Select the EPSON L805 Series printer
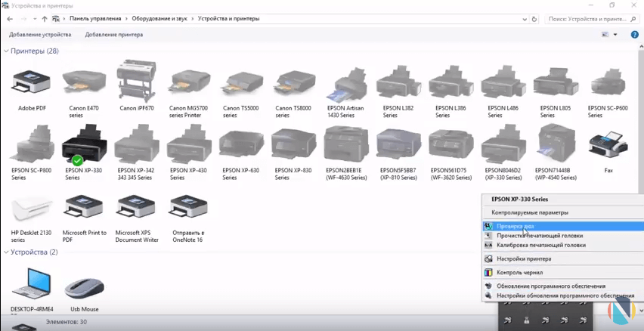 (x=556, y=82)
